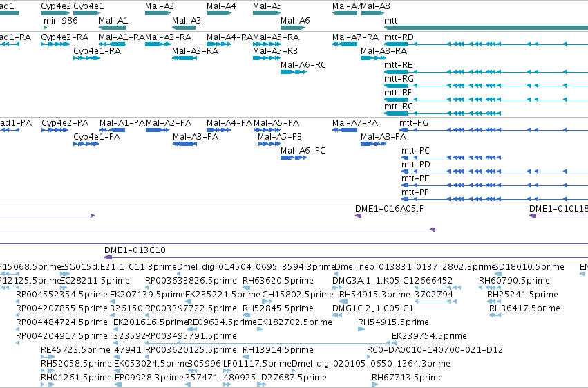Click the EK239754.5prime EST label

pos(429,336)
